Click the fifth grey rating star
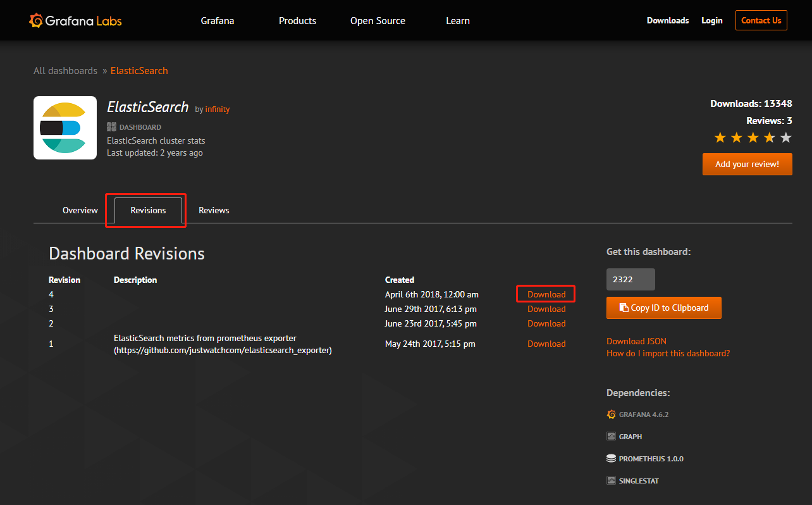Image resolution: width=812 pixels, height=505 pixels. [785, 137]
